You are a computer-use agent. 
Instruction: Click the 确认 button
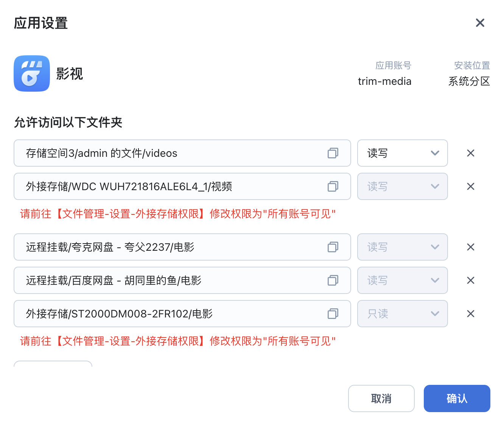(457, 398)
